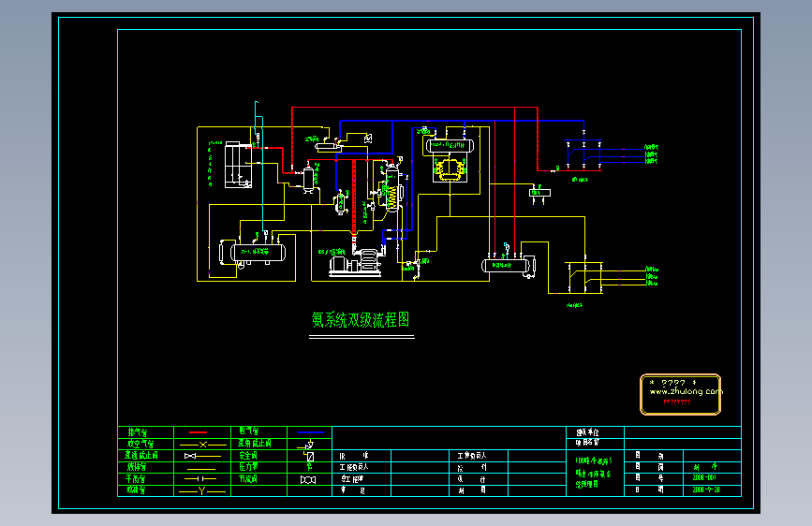The width and height of the screenshot is (812, 526).
Task: Select the compressor unit at diagram bottom center
Action: click(357, 262)
